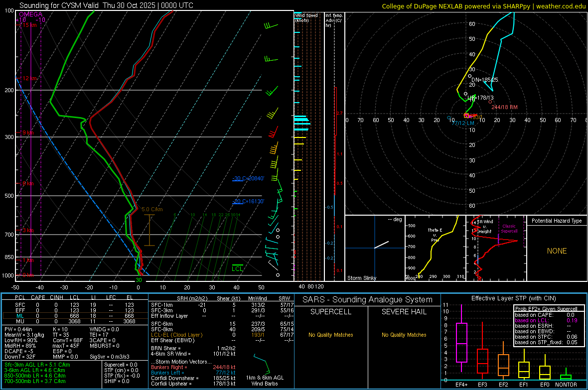Click the SEVERE HAIL column heading
Image resolution: width=588 pixels, height=390 pixels.
click(404, 312)
